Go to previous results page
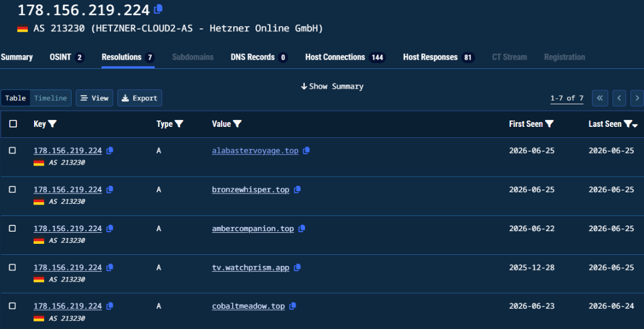 [619, 98]
